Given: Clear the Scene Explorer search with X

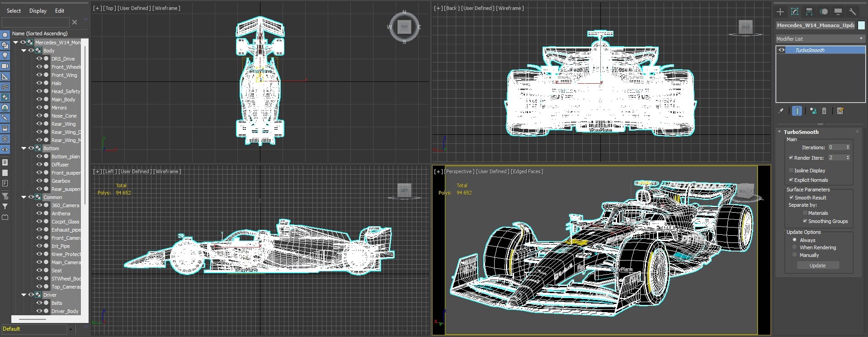Looking at the screenshot, I should pos(75,22).
